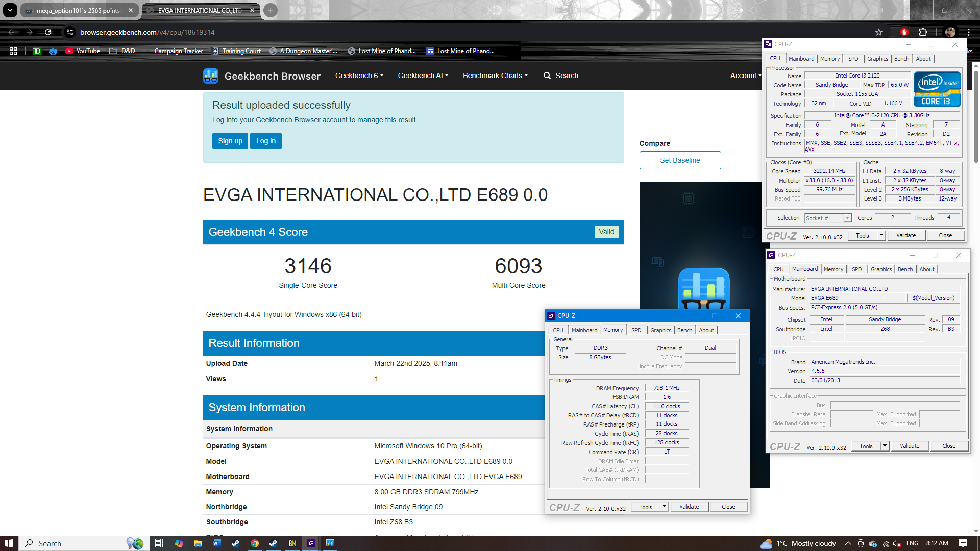The width and height of the screenshot is (980, 551).
Task: Open the Chrome profile avatar
Action: coord(950,32)
